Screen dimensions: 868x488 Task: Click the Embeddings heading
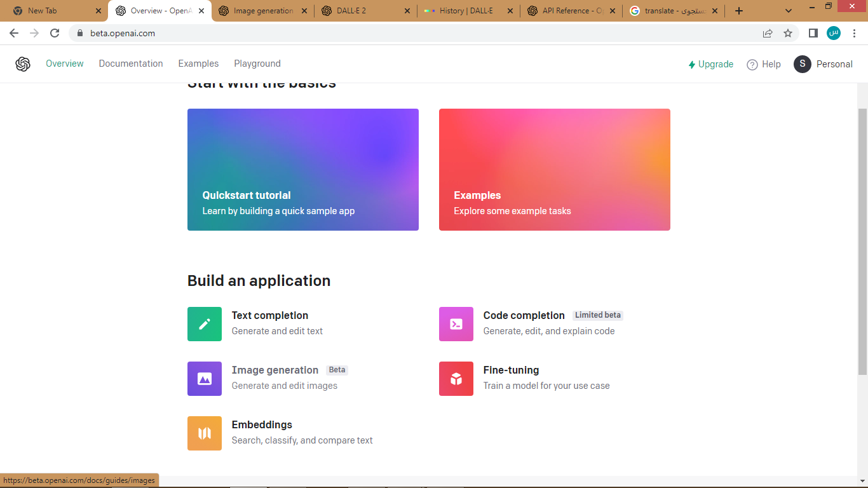[x=262, y=424]
